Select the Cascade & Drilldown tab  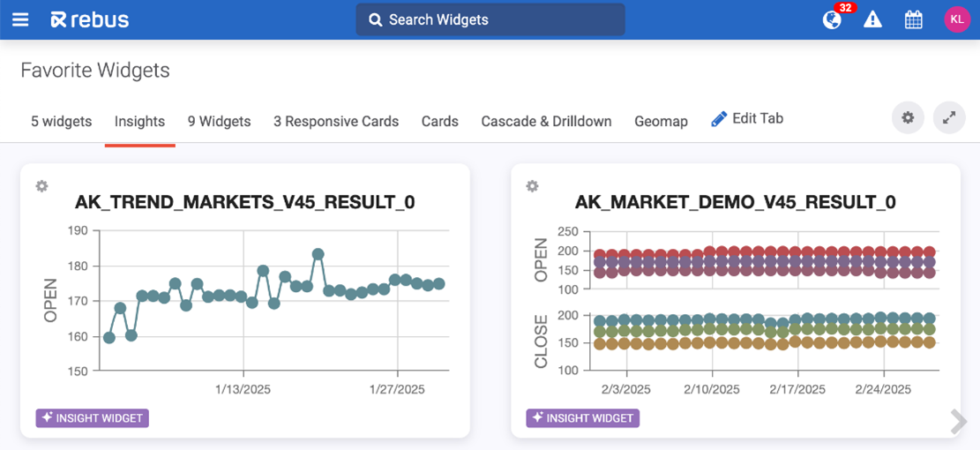click(546, 122)
